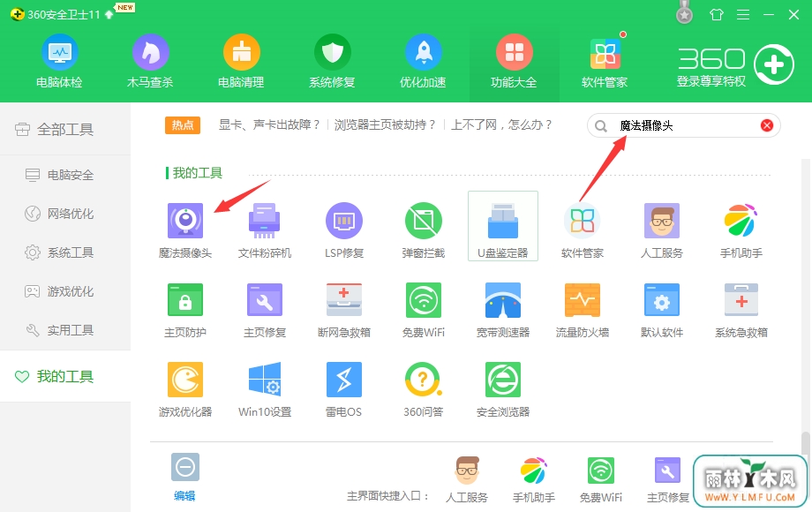
Task: Select 我的工具 in the sidebar
Action: [65, 376]
